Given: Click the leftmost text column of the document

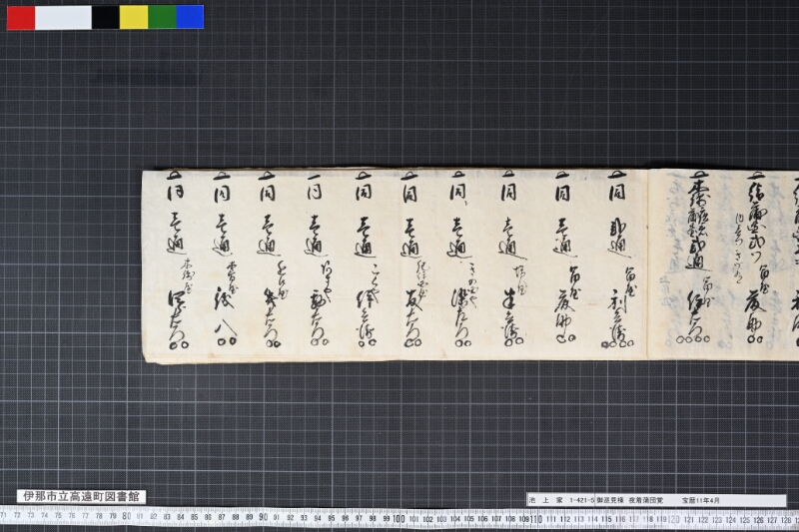Looking at the screenshot, I should point(177,262).
